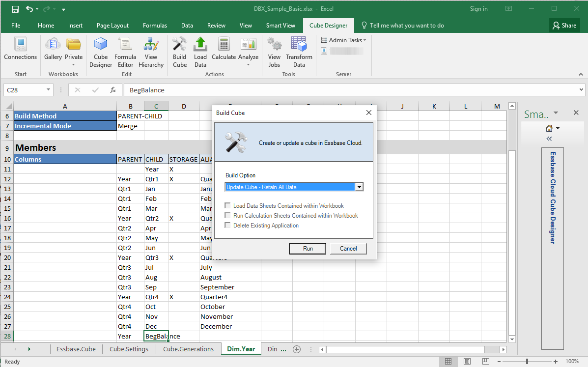Select column A header

[65, 107]
